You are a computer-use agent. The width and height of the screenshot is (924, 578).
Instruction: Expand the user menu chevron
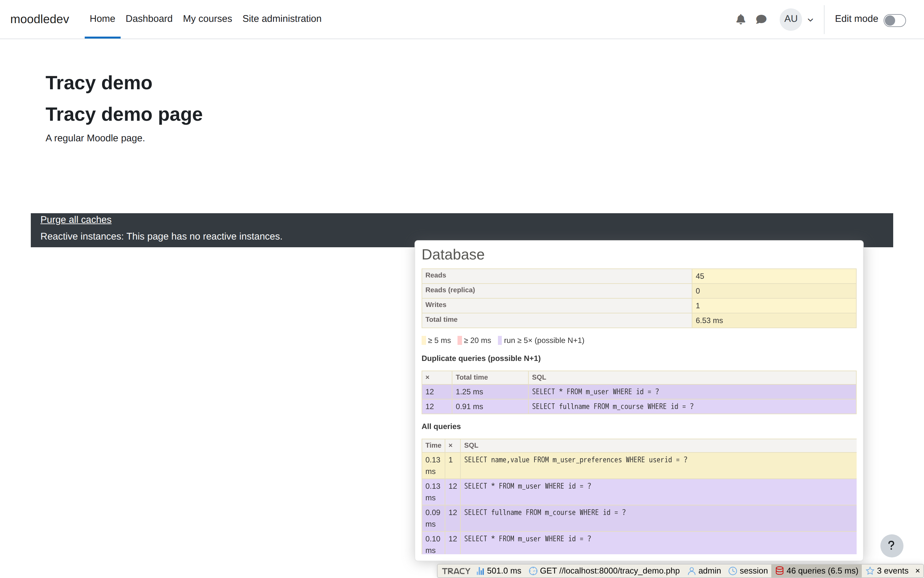point(810,20)
